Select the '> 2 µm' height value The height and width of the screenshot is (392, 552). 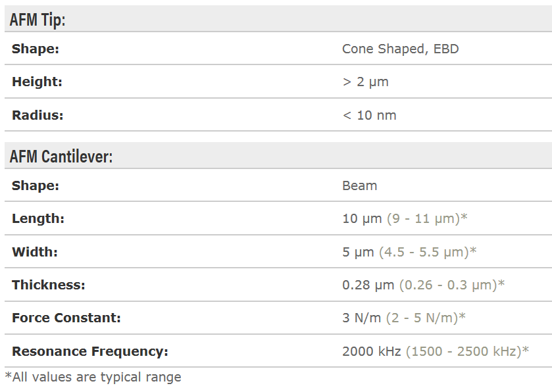click(365, 82)
